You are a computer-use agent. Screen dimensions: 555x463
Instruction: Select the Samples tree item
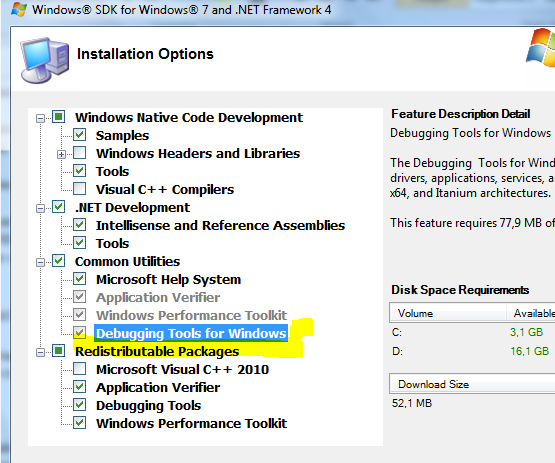click(122, 136)
